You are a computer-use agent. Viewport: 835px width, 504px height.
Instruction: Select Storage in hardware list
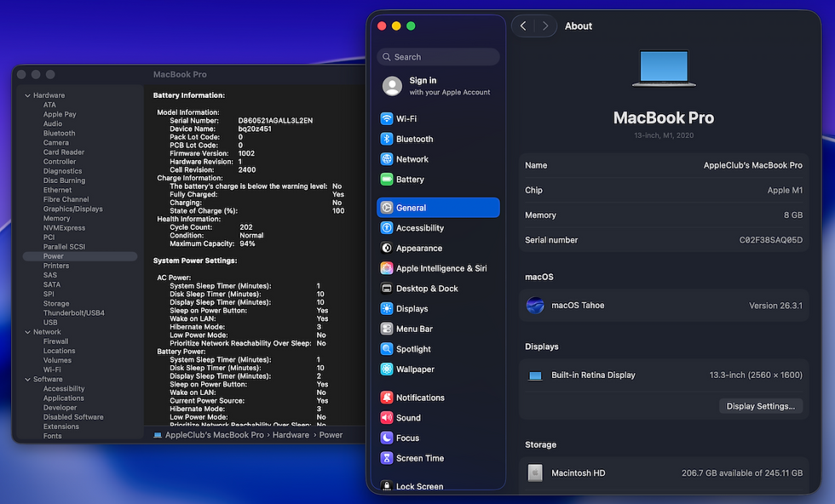tap(56, 303)
